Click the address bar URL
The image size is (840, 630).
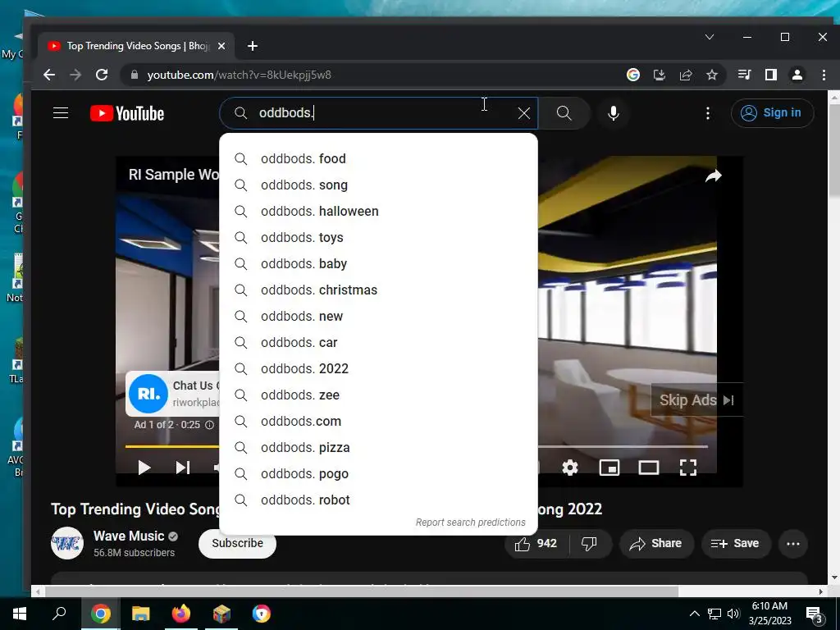tap(239, 75)
